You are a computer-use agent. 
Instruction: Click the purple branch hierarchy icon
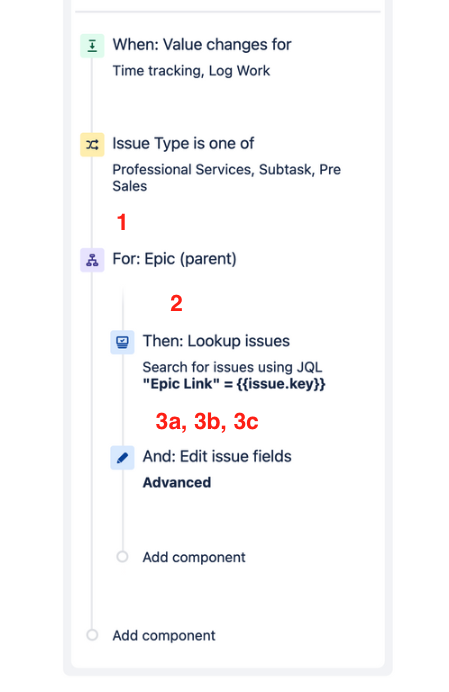click(92, 260)
